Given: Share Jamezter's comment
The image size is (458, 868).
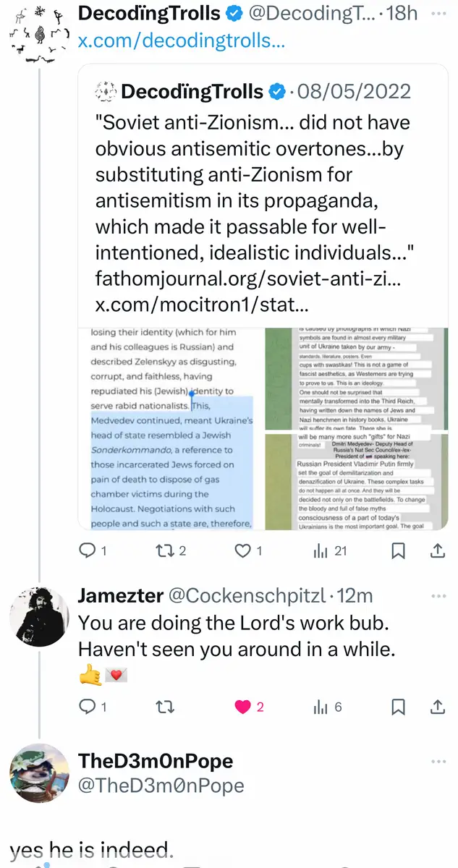Looking at the screenshot, I should coord(438,707).
